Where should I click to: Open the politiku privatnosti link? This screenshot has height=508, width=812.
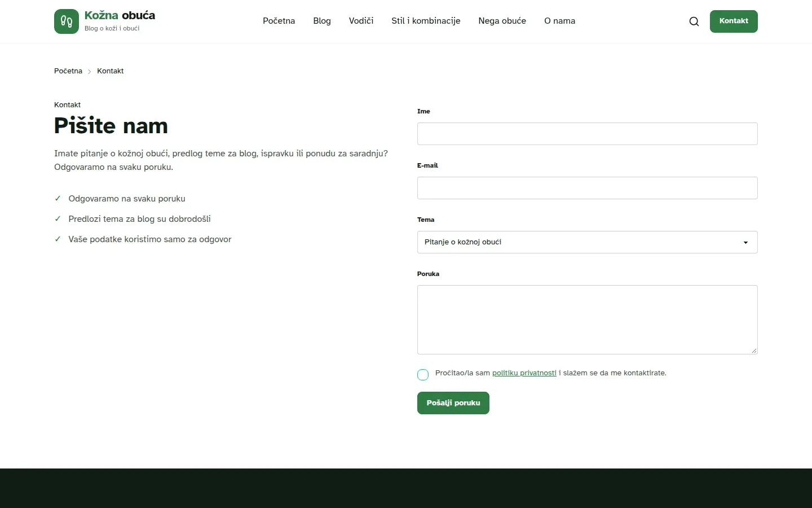tap(524, 373)
